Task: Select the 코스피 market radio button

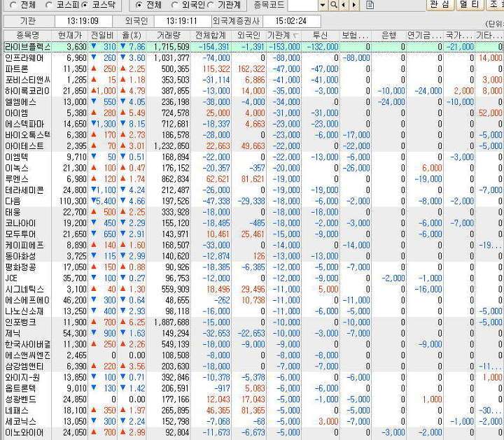Action: pyautogui.click(x=50, y=5)
